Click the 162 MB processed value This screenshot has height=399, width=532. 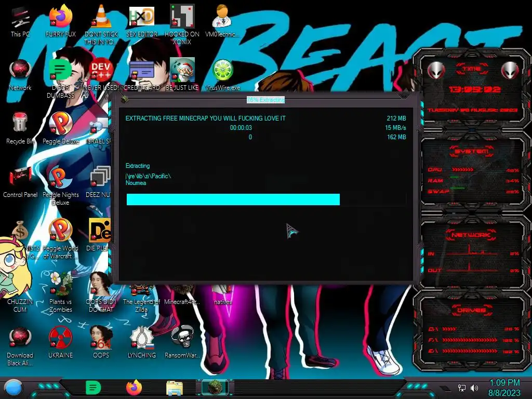[x=396, y=137]
